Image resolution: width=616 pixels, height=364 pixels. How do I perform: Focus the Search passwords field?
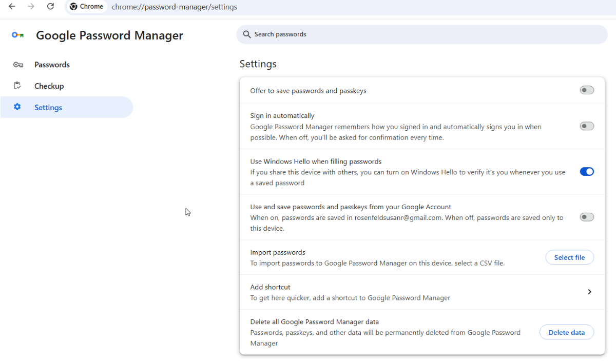421,34
